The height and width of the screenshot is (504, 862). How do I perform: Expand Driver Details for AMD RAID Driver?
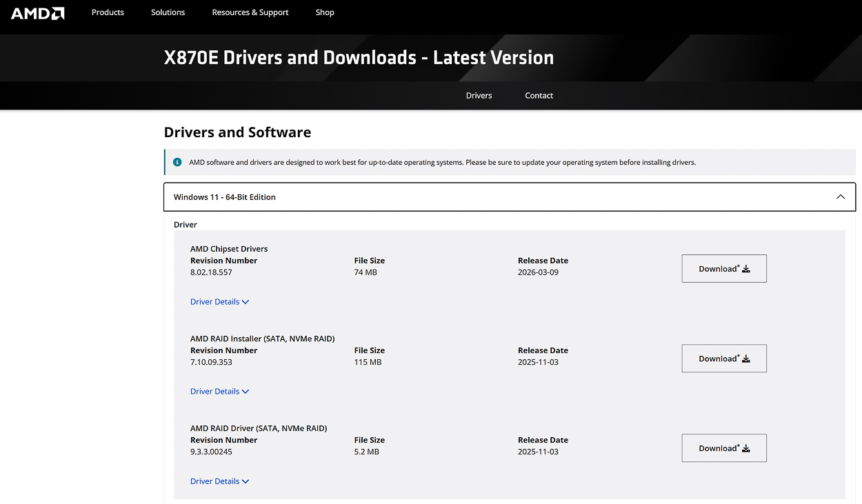point(219,481)
